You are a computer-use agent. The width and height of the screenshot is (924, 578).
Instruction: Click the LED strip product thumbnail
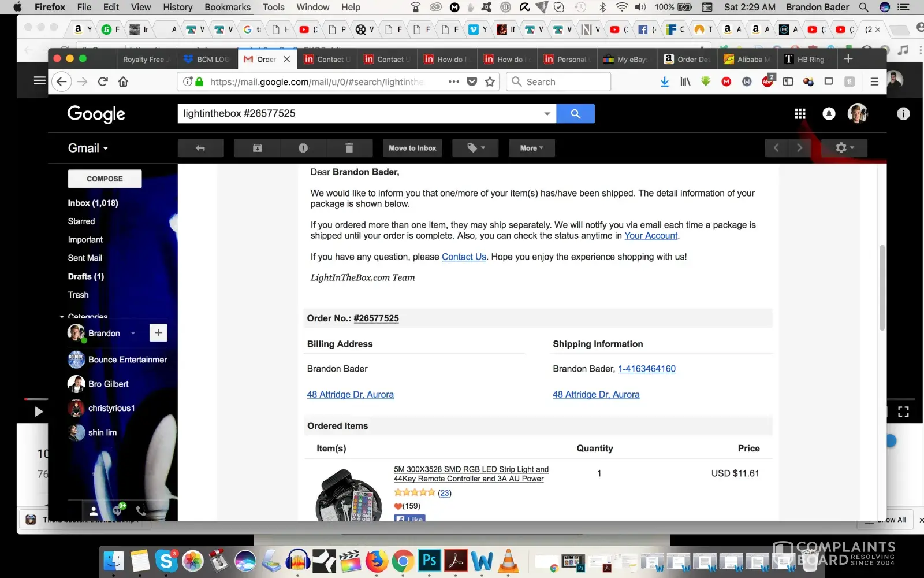[348, 495]
